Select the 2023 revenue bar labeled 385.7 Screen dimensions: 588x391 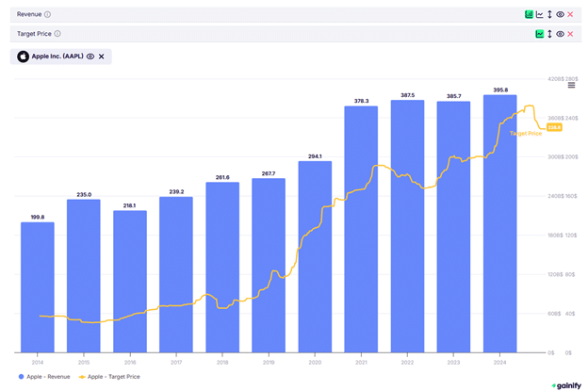[453, 227]
